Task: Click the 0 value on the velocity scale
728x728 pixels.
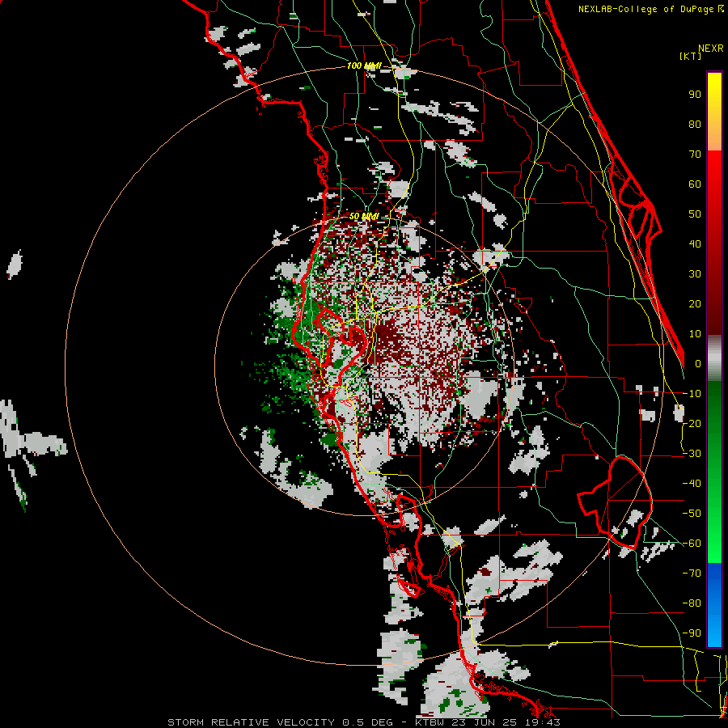Action: (698, 364)
